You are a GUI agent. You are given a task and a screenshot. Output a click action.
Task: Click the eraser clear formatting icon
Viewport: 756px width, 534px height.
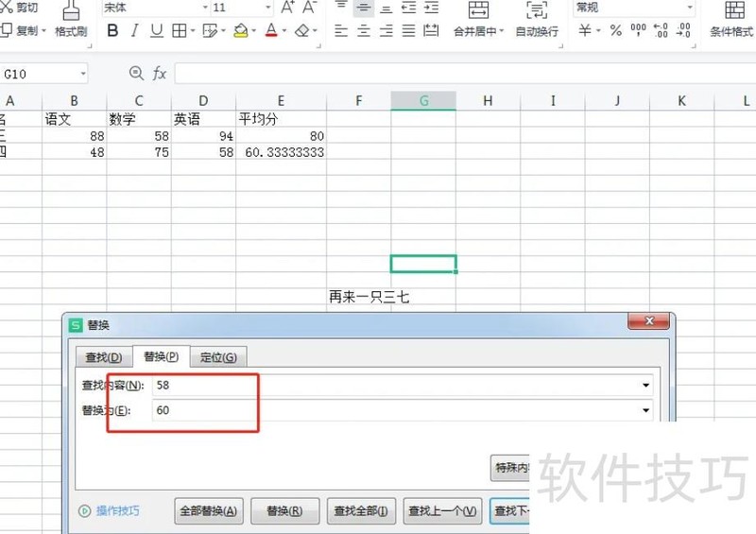point(301,31)
